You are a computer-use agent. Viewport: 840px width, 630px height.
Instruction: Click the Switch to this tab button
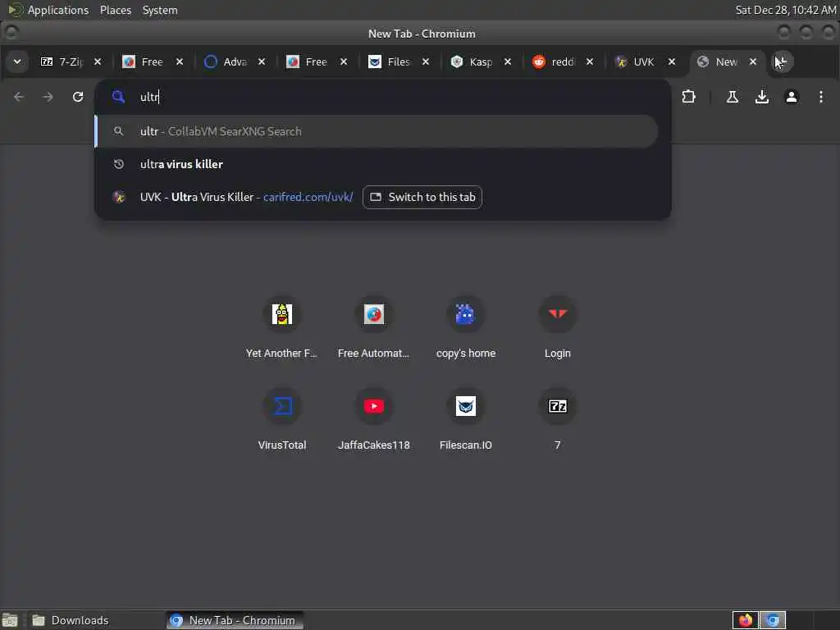[x=422, y=197]
